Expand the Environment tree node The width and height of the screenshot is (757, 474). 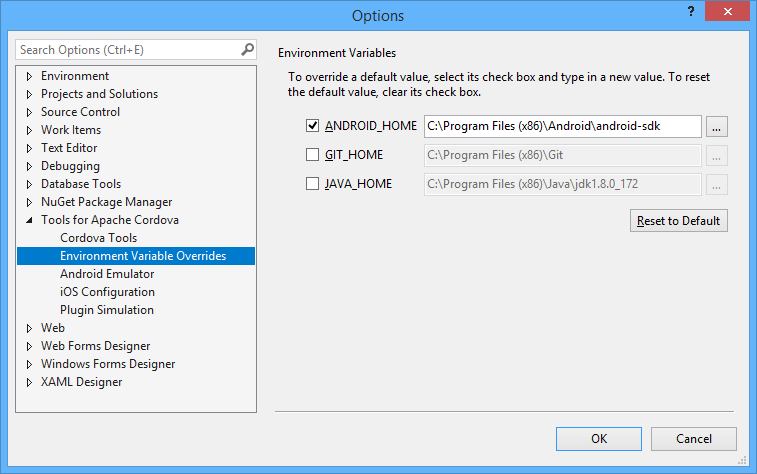click(29, 76)
